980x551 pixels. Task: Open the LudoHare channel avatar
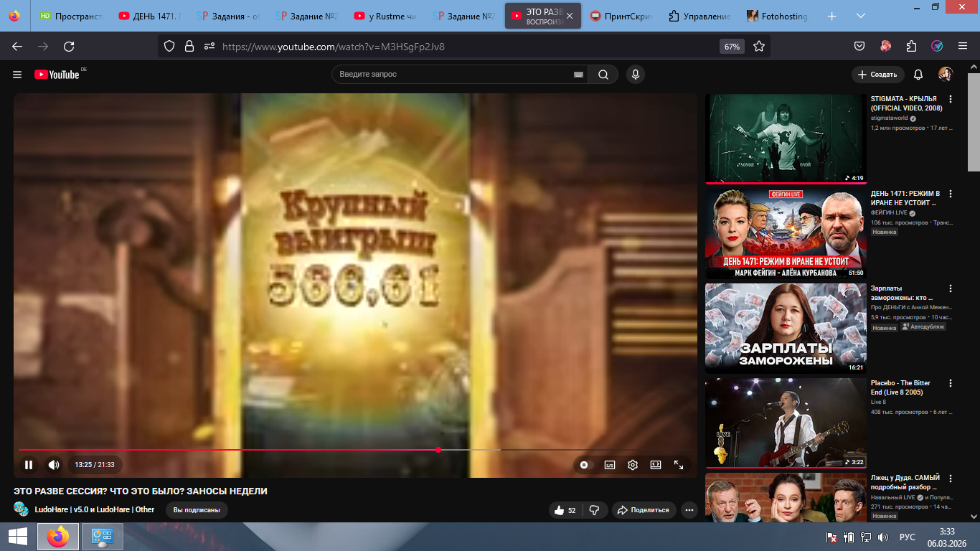pyautogui.click(x=22, y=509)
